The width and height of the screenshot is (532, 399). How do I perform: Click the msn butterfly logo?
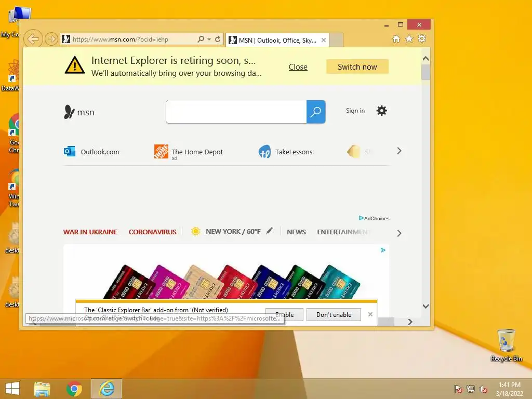79,112
